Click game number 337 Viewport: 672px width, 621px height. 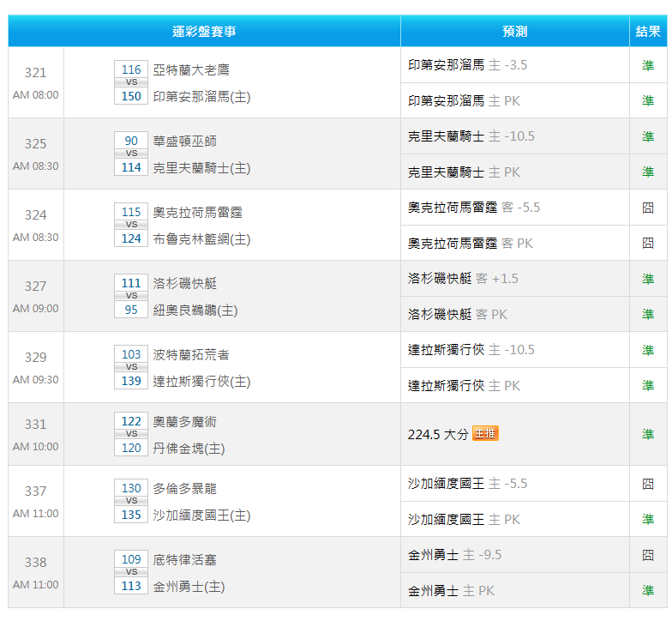(35, 491)
